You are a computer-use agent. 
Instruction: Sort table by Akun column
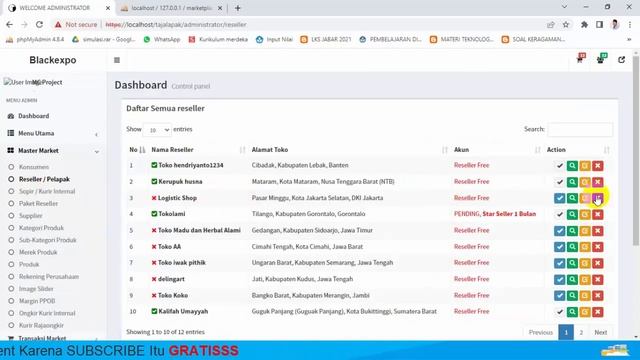(497, 150)
